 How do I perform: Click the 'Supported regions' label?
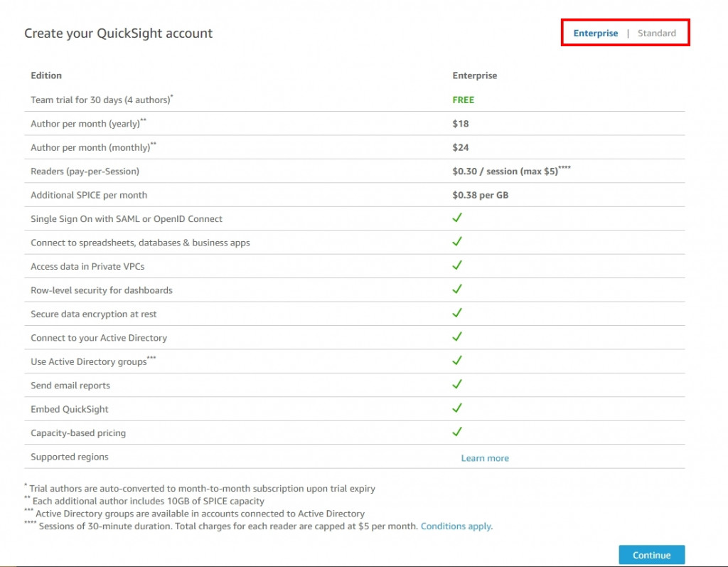coord(69,457)
